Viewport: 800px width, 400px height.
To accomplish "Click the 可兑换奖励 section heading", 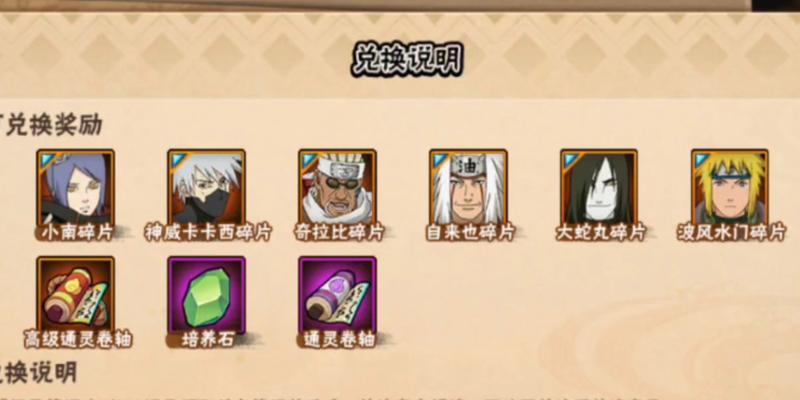I will [51, 125].
